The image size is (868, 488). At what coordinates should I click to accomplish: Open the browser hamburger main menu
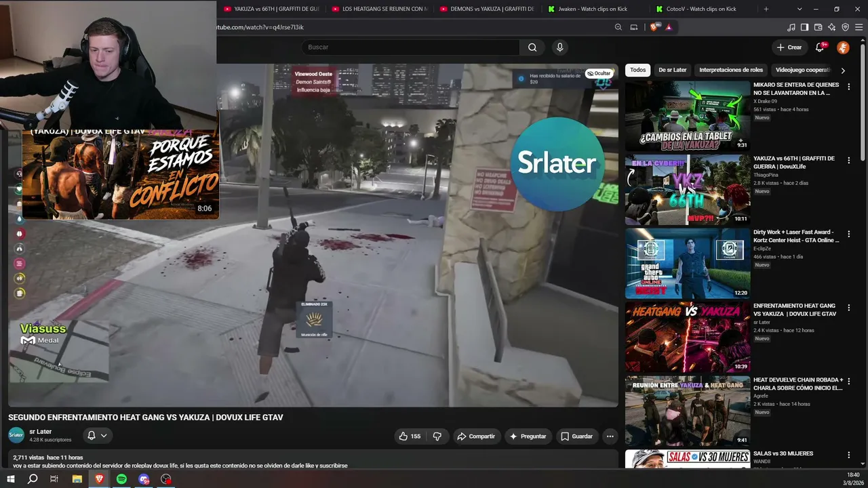(859, 27)
